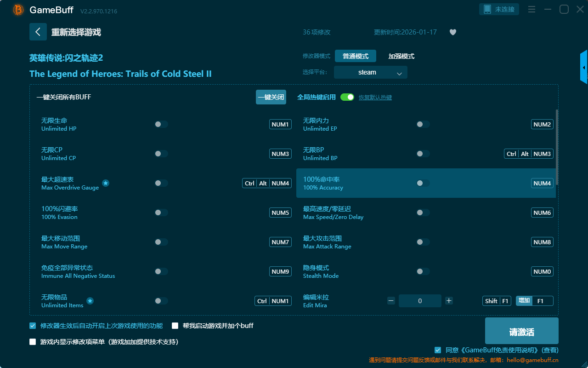Open the steam platform dropdown

tap(370, 72)
